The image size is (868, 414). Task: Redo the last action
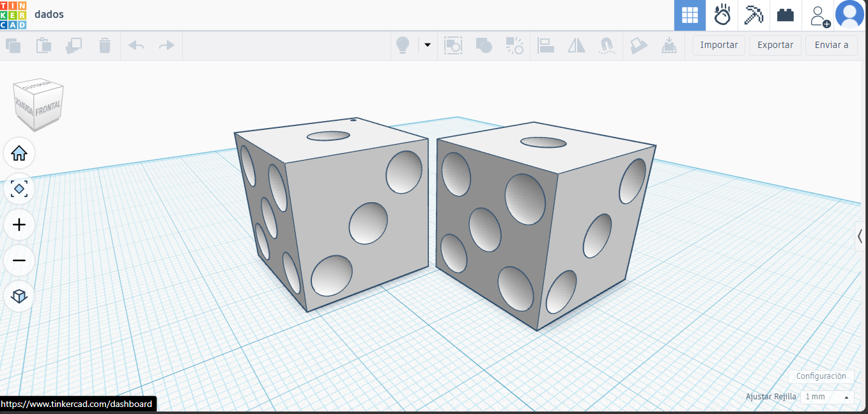click(166, 45)
